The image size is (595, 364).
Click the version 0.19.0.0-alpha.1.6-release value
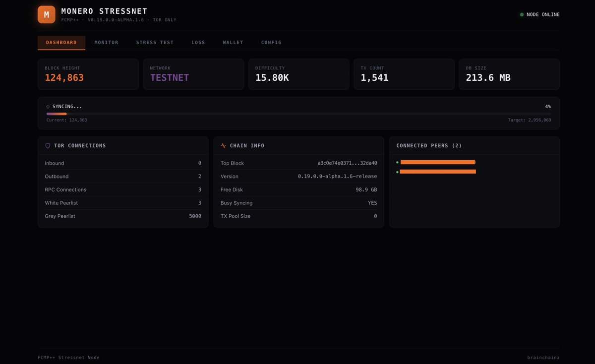337,177
